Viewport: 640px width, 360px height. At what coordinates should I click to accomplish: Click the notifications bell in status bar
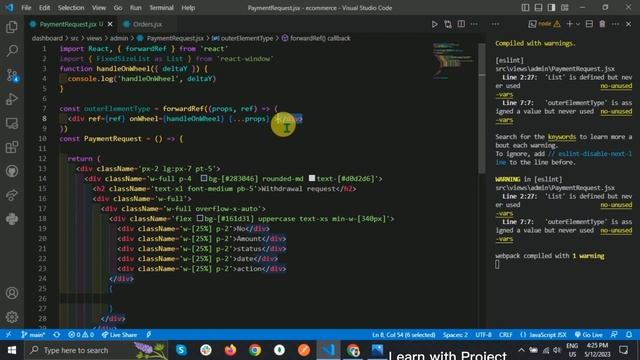629,335
